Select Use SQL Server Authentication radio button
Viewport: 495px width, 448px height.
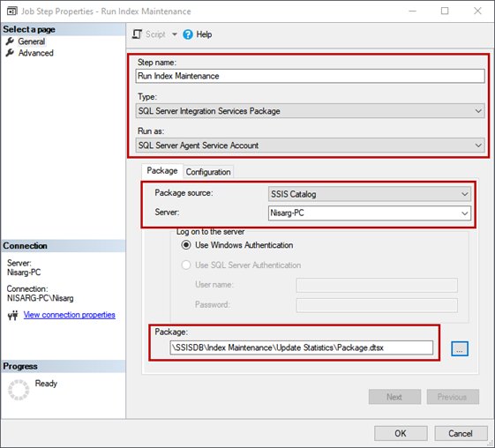[186, 265]
